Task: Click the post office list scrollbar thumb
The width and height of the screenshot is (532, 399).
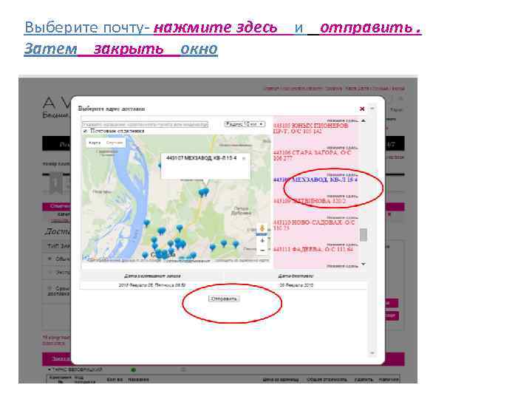Action: 364,234
